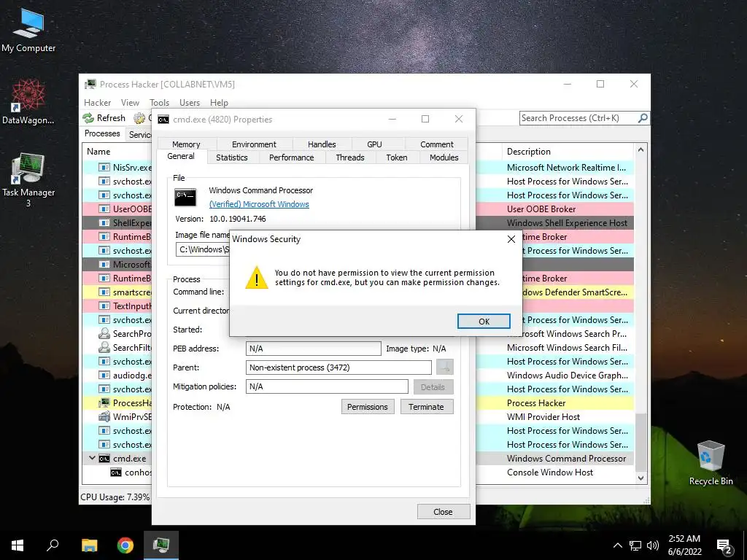Screen dimensions: 747x560
Task: Show hidden system tray icons
Action: [x=617, y=545]
